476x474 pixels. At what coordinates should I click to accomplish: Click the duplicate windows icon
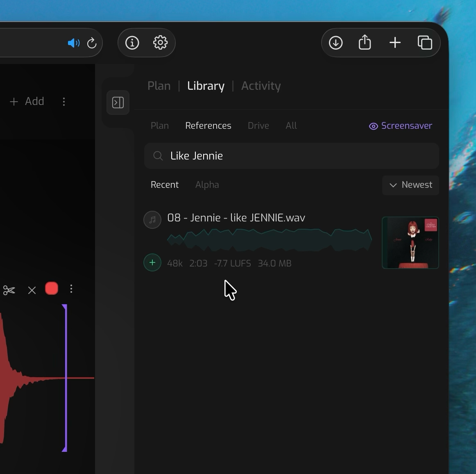click(425, 42)
